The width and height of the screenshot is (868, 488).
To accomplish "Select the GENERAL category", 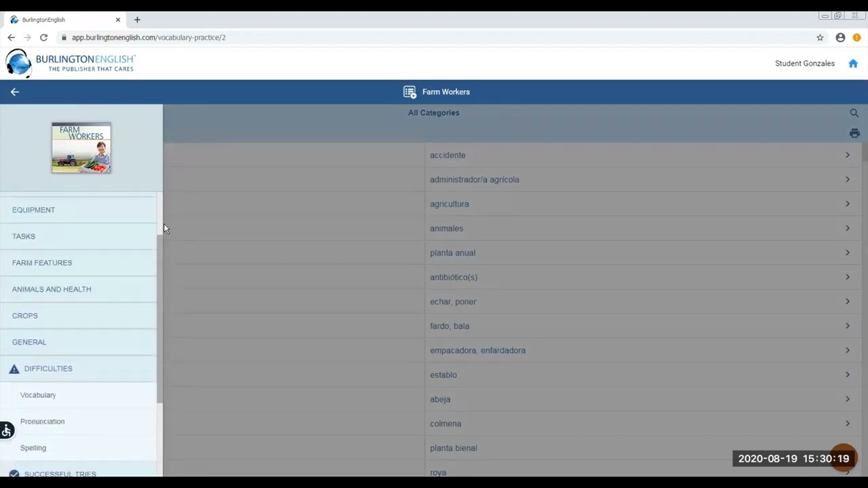I will click(x=78, y=342).
